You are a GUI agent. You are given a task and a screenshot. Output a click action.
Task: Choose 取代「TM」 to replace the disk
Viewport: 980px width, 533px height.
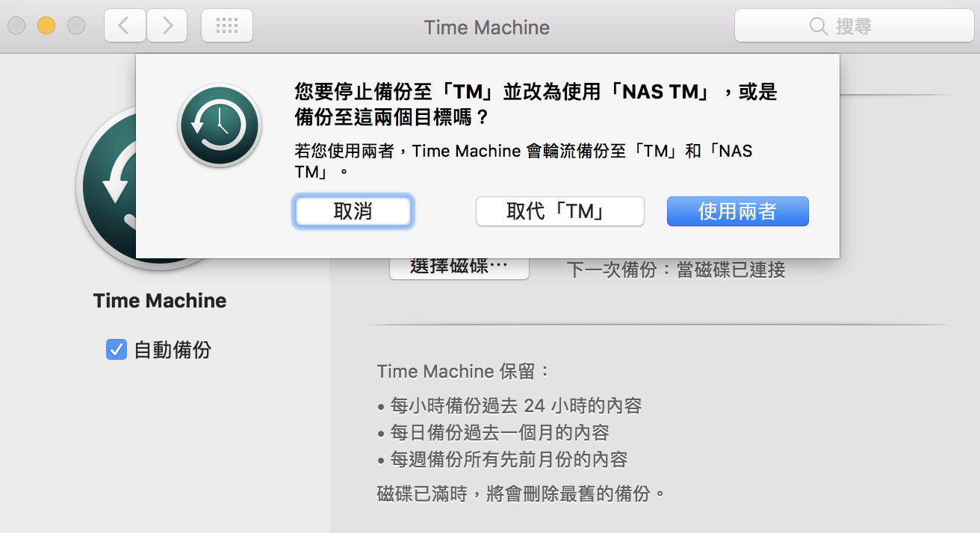coord(559,211)
